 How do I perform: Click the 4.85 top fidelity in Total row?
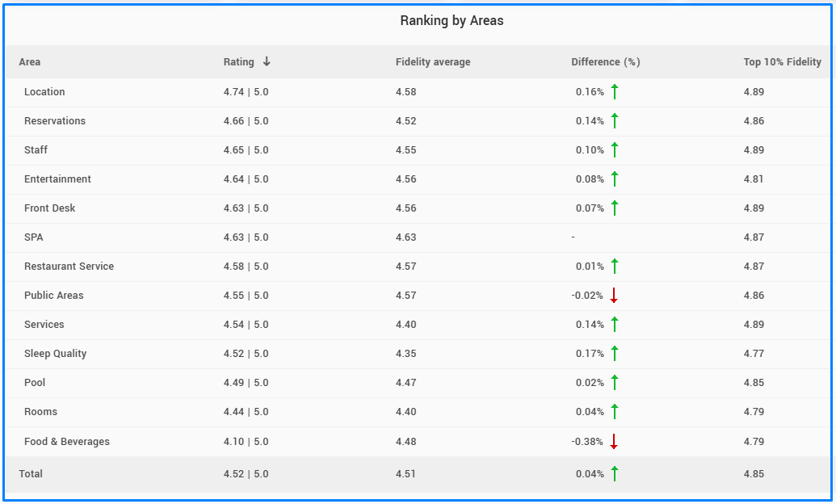(754, 473)
